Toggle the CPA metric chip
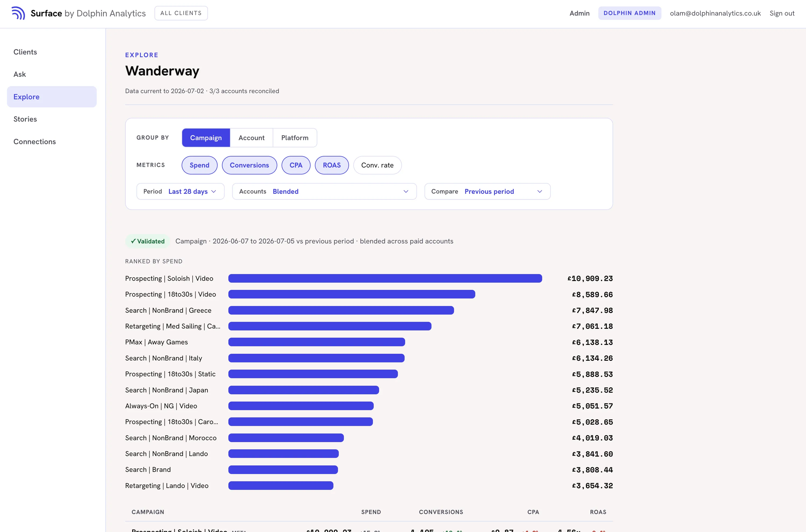The image size is (806, 532). tap(296, 165)
